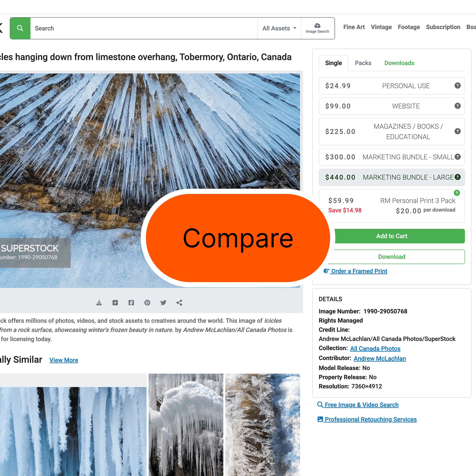Share the image on Twitter

coord(163,303)
